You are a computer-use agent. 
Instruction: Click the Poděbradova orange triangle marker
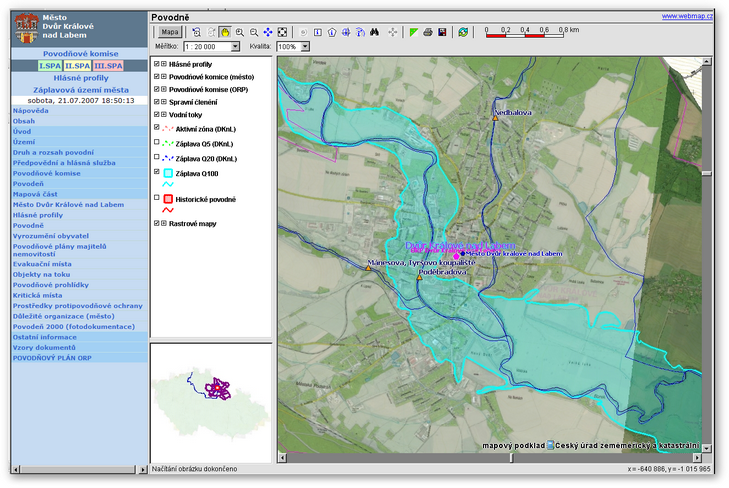click(x=419, y=277)
